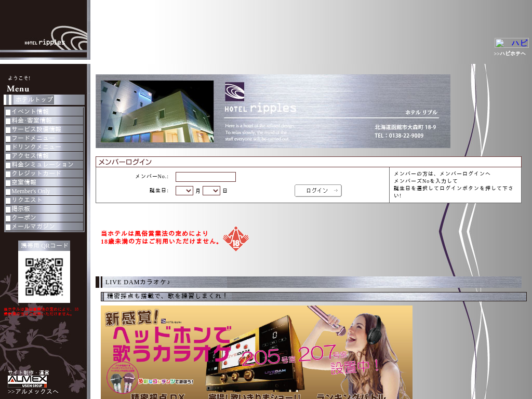The width and height of the screenshot is (532, 399).
Task: Follow the >>アルメックスへ link
Action: point(33,392)
